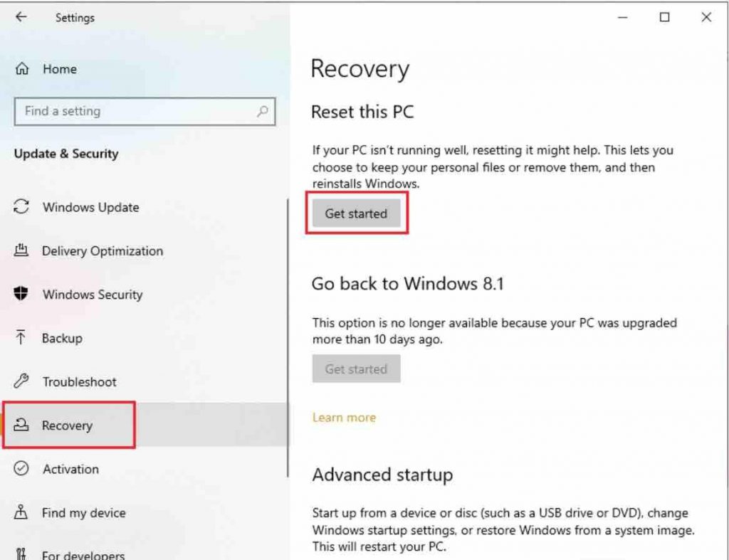This screenshot has height=560, width=729.
Task: Click Get started under Reset this PC
Action: [x=356, y=213]
